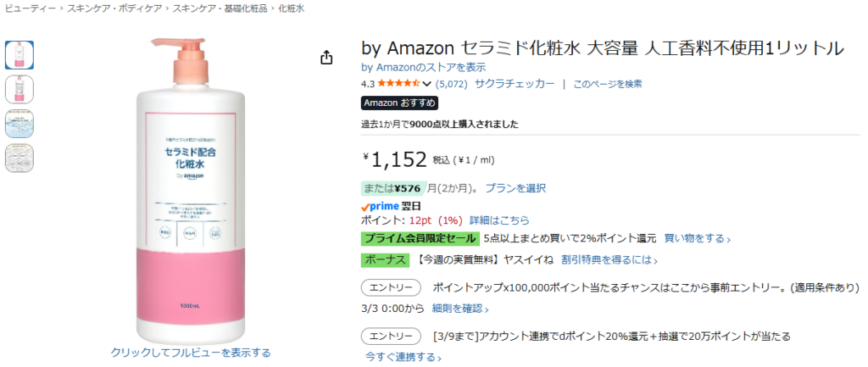Select the third product thumbnail
This screenshot has height=367, width=868.
(x=19, y=124)
